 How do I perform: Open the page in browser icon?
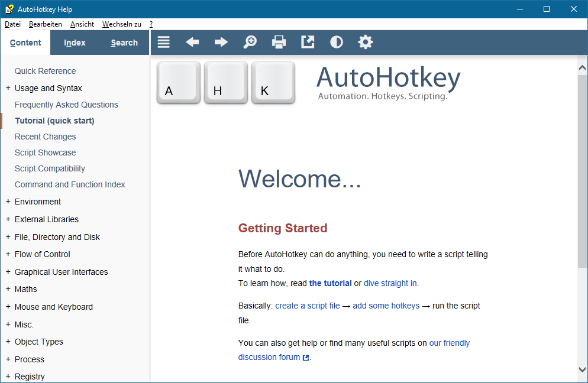(x=308, y=42)
